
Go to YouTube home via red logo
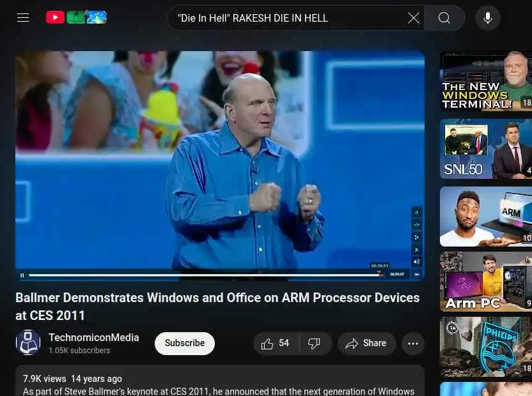coord(55,17)
